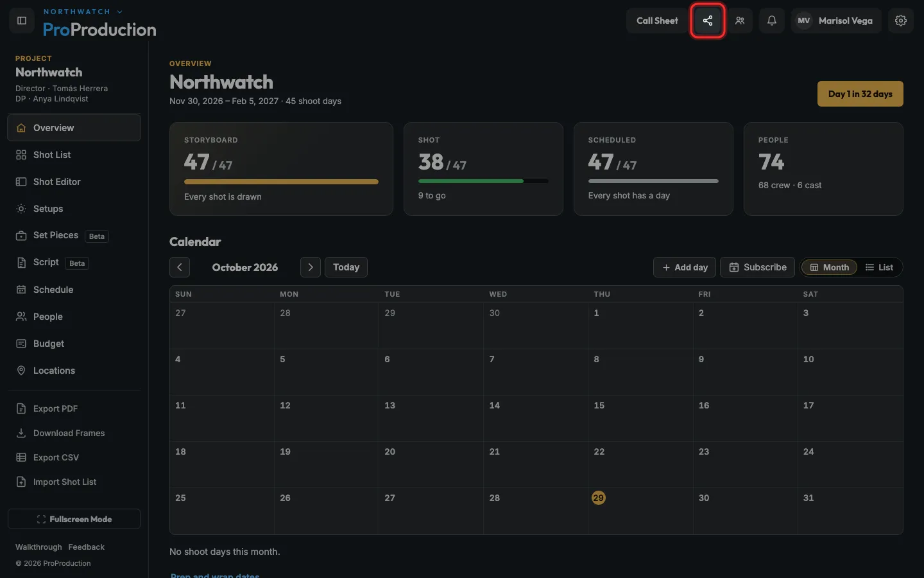Toggle Fullscreen Mode
This screenshot has height=578, width=924.
tap(74, 519)
